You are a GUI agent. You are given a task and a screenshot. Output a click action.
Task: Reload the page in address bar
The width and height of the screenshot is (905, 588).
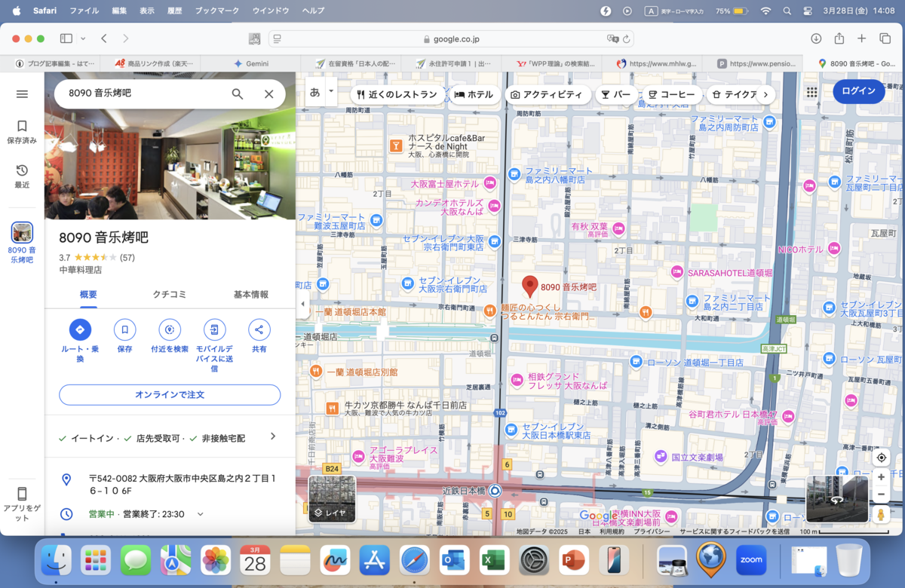[x=626, y=38]
